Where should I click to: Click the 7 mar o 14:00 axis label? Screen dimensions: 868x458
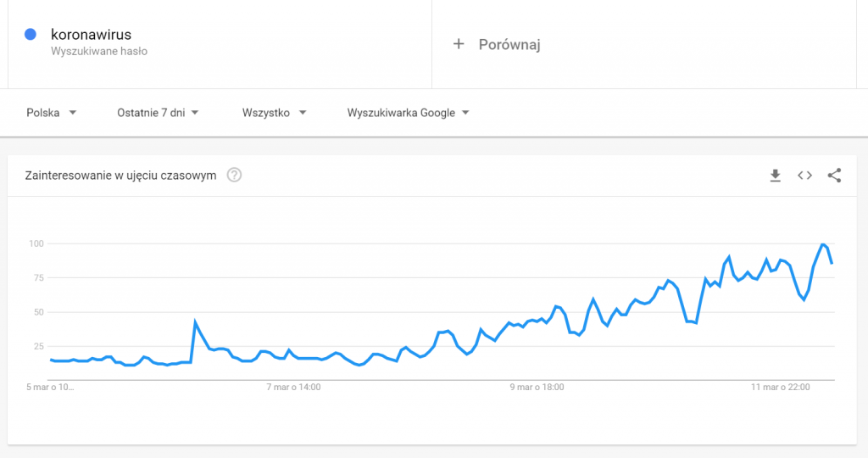point(294,388)
